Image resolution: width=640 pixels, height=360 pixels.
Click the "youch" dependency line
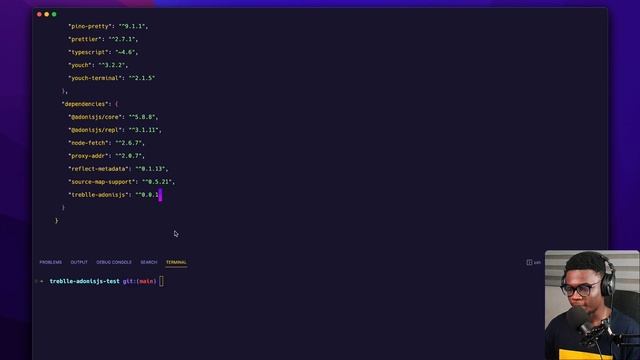pos(98,65)
